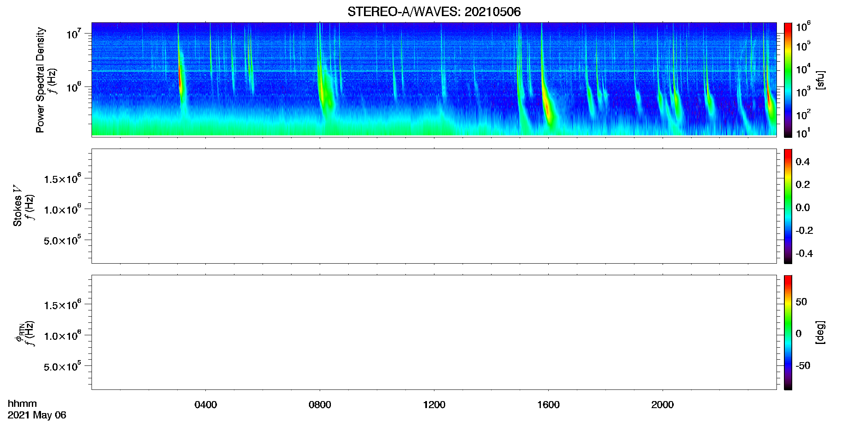Image resolution: width=868 pixels, height=447 pixels.
Task: Click the empty phi RTN plot panel
Action: [x=434, y=332]
